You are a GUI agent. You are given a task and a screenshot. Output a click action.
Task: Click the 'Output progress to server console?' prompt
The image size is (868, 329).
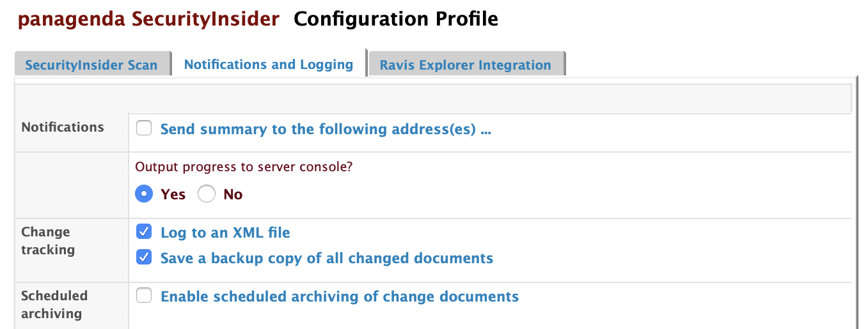pos(243,167)
